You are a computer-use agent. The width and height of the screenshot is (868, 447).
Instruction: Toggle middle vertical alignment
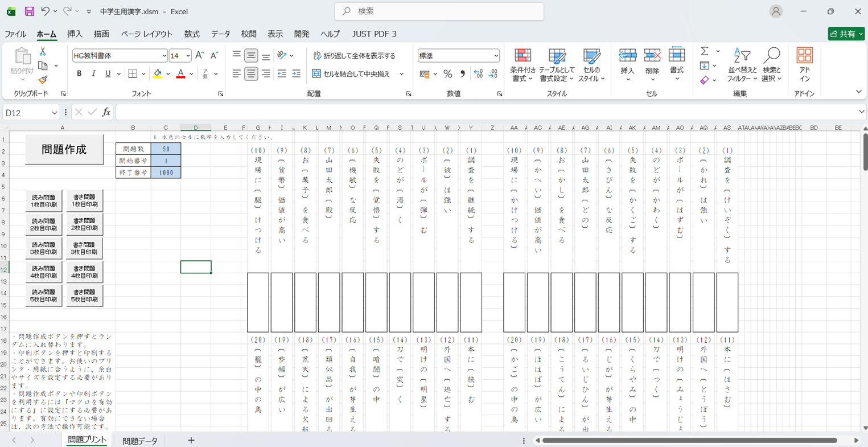pyautogui.click(x=251, y=55)
